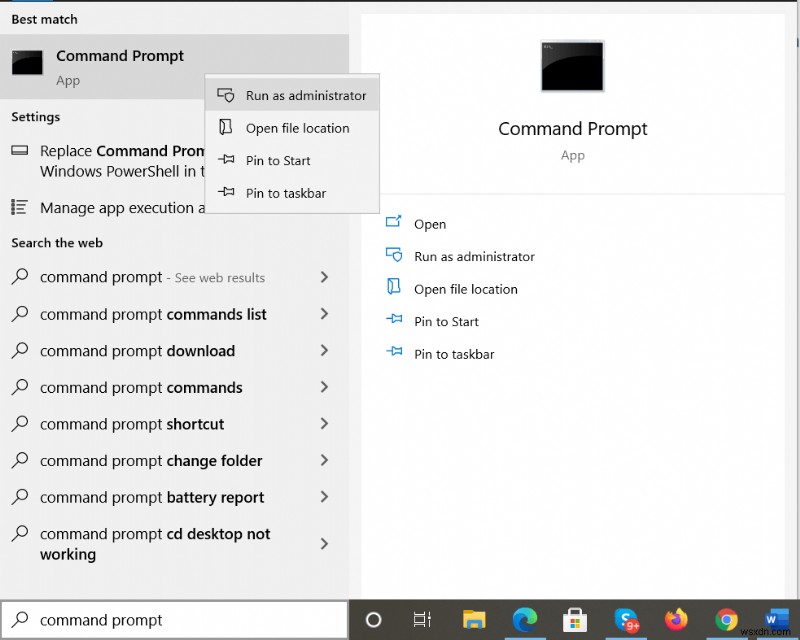Open Google Chrome from the taskbar
This screenshot has width=800, height=640.
(727, 620)
